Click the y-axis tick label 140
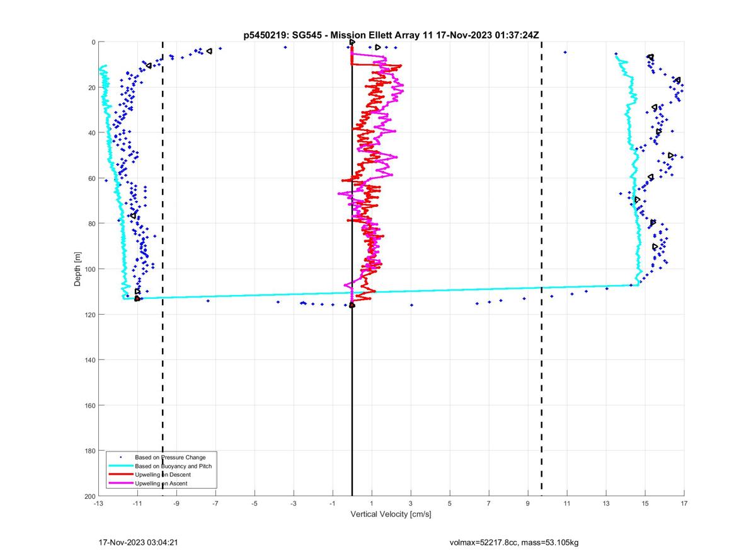Image resolution: width=756 pixels, height=558 pixels. 89,360
